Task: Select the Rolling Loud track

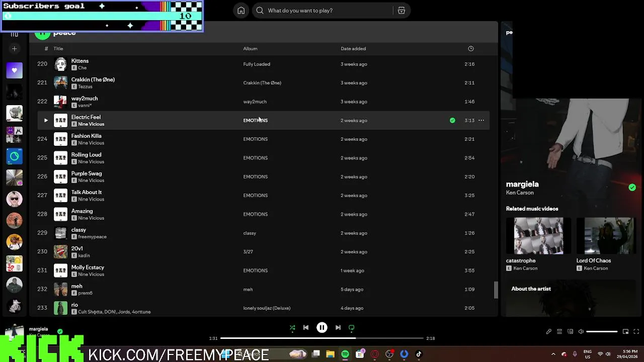Action: tap(86, 155)
